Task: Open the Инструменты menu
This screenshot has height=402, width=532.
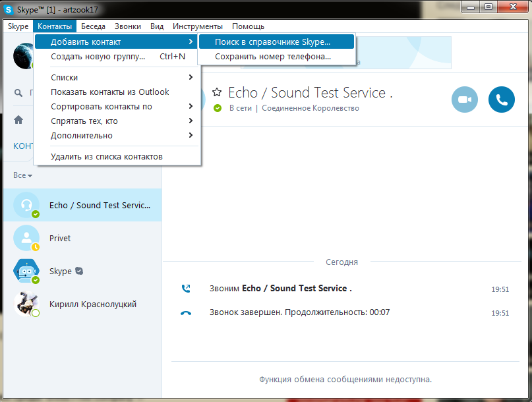Action: click(198, 26)
